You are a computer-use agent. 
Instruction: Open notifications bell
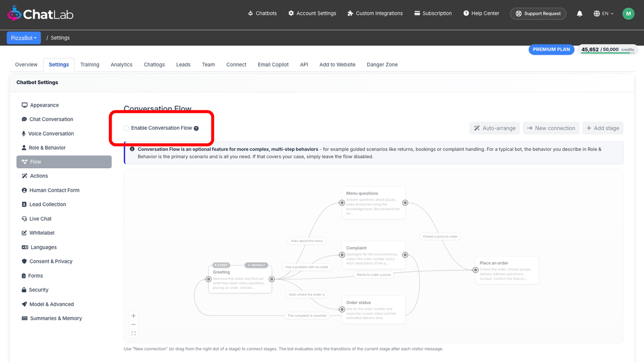tap(580, 13)
